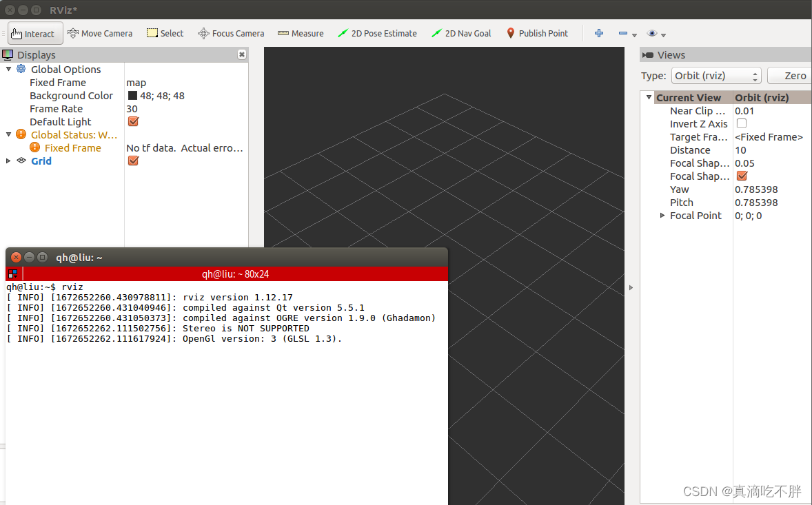The height and width of the screenshot is (505, 812).
Task: Click the No tf data error text
Action: pos(184,148)
